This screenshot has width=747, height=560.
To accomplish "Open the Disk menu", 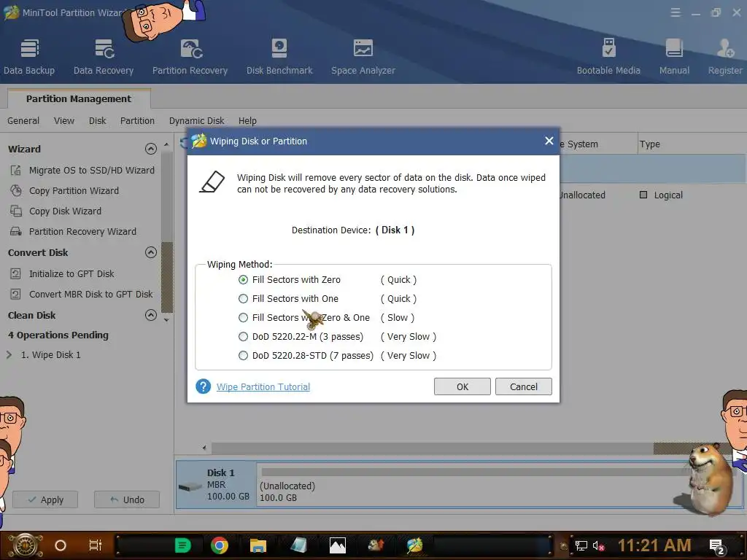I will [x=97, y=120].
